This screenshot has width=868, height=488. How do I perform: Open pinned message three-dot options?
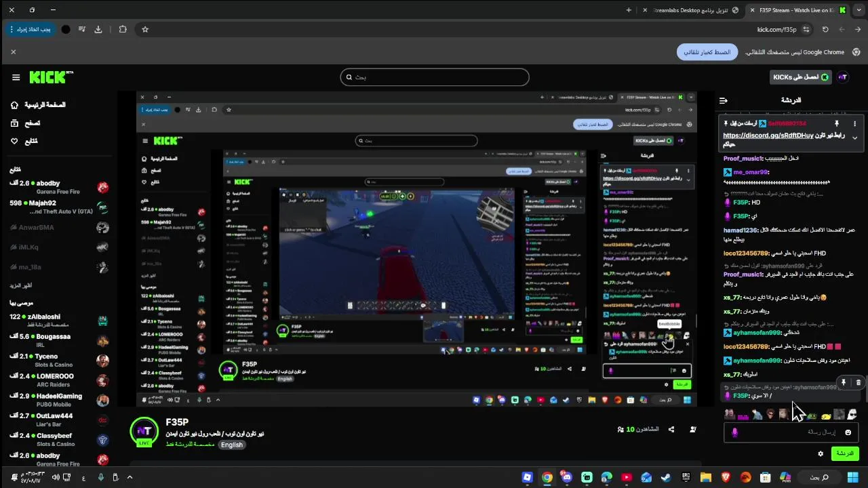tap(854, 124)
